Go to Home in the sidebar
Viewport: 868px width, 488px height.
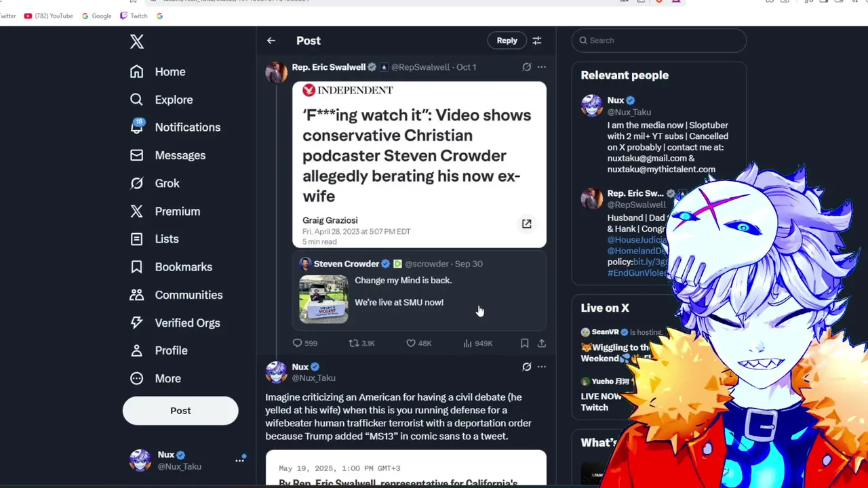click(x=158, y=72)
